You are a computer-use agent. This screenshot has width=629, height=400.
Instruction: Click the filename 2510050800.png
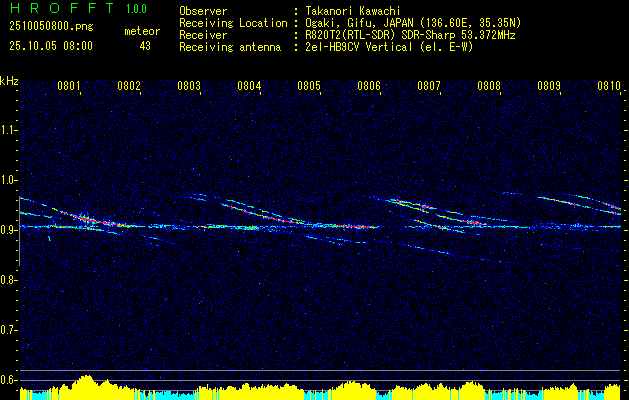51,27
